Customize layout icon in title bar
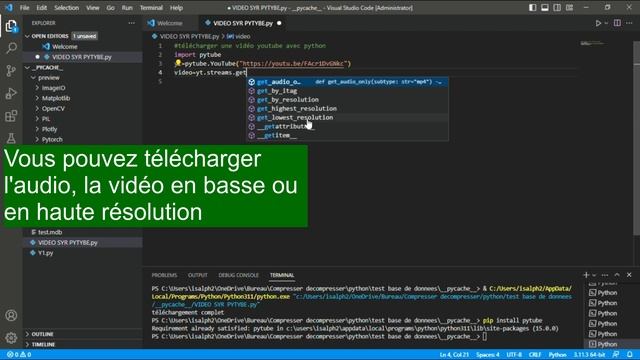Image resolution: width=640 pixels, height=360 pixels. click(569, 7)
